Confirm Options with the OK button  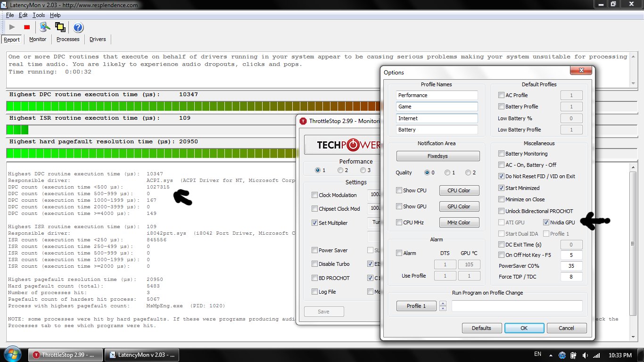click(524, 328)
